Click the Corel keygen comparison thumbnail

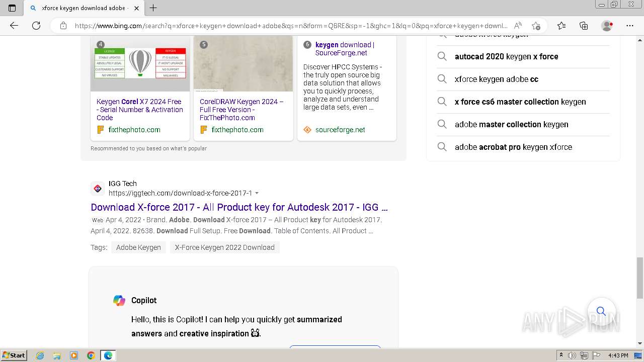click(140, 63)
